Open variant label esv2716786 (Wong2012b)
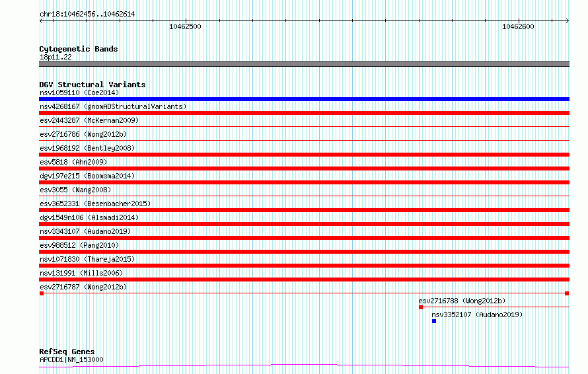 click(x=83, y=134)
